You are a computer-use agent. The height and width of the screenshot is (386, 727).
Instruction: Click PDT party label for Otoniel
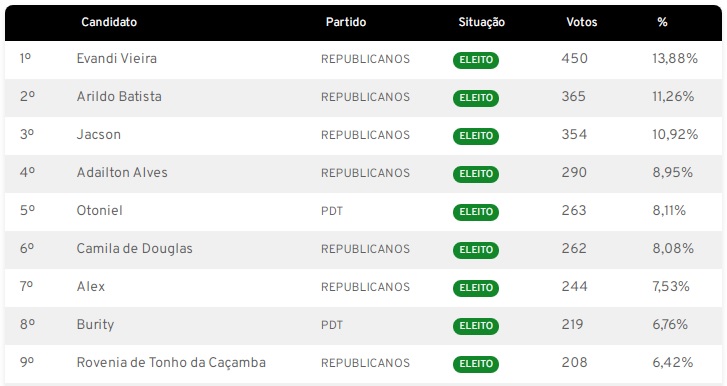coord(332,211)
